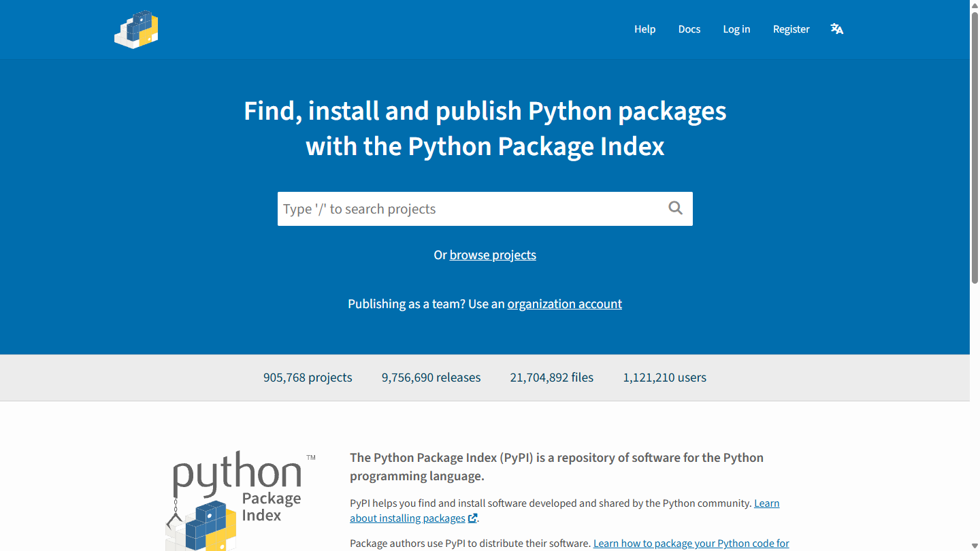This screenshot has width=980, height=551.
Task: Open the Register page
Action: [x=791, y=29]
